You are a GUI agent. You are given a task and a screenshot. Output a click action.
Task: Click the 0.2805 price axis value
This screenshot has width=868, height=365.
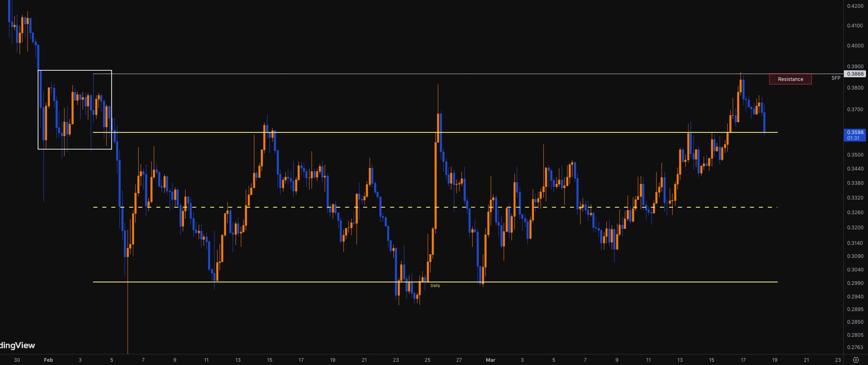[x=855, y=335]
